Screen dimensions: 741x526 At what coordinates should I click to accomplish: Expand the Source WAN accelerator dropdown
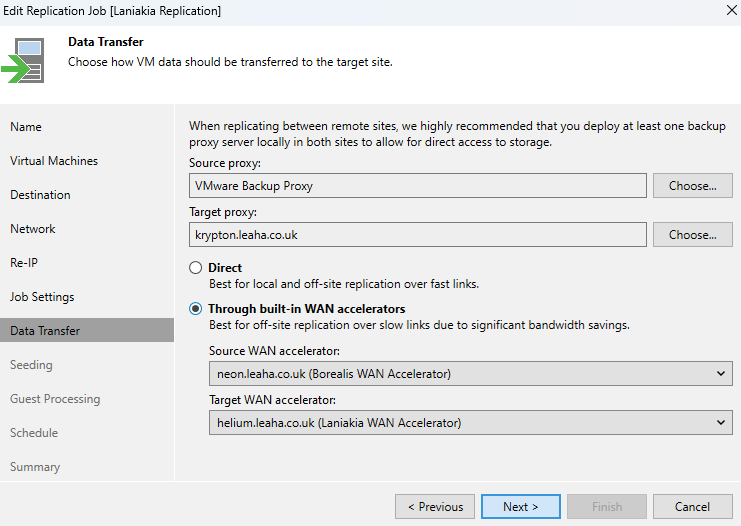tap(471, 374)
